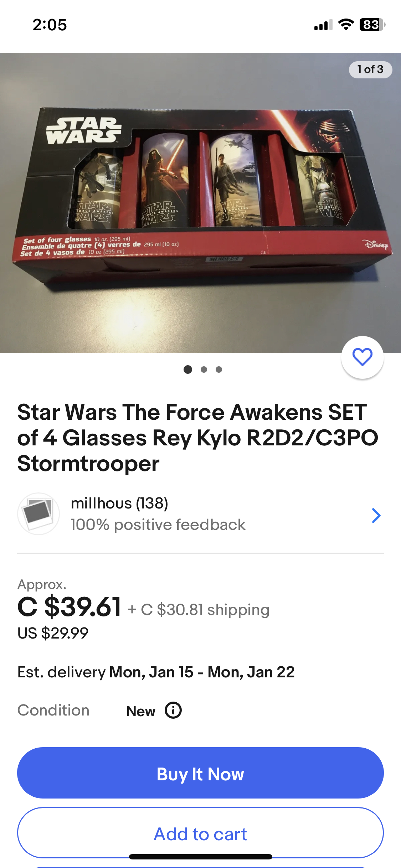This screenshot has width=401, height=868.
Task: Select the first image pagination dot
Action: [x=188, y=370]
